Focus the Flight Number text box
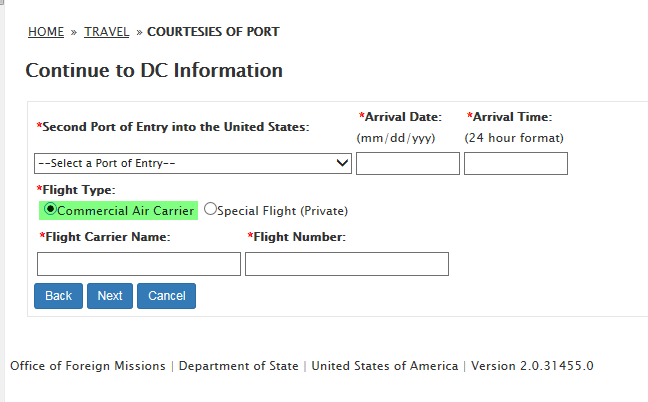Screen dimensions: 648x402 coord(347,264)
